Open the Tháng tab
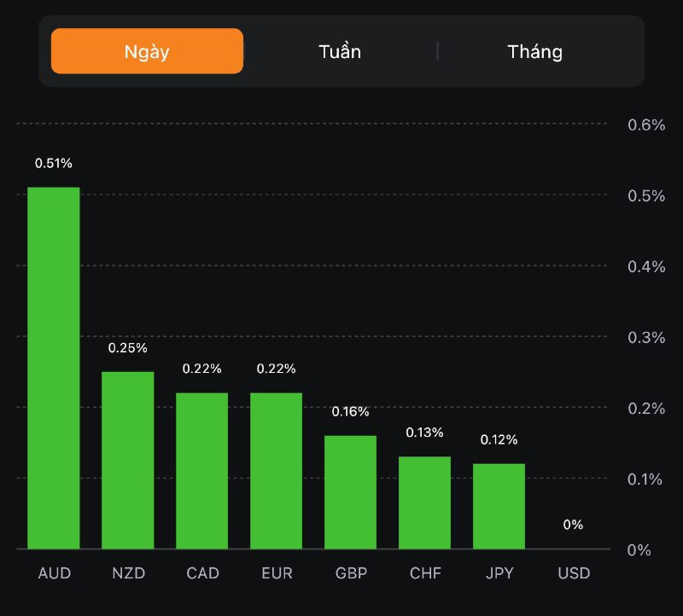Viewport: 683px width, 616px height. [535, 51]
